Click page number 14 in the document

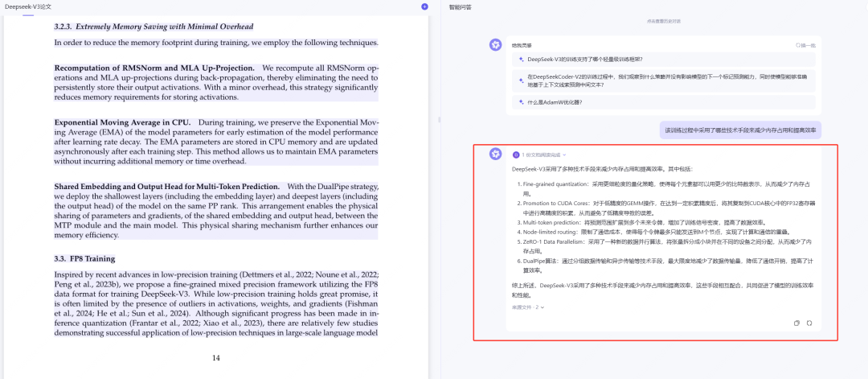click(216, 358)
